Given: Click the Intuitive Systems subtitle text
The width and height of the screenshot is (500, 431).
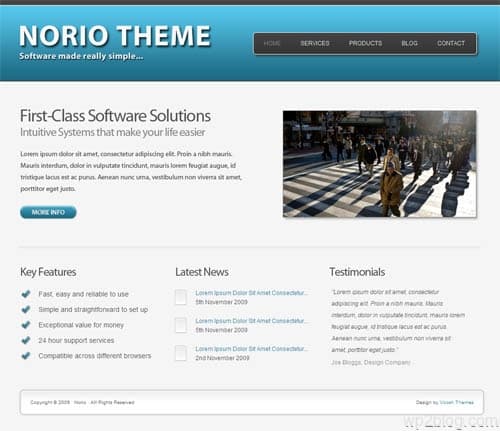Looking at the screenshot, I should click(x=113, y=132).
